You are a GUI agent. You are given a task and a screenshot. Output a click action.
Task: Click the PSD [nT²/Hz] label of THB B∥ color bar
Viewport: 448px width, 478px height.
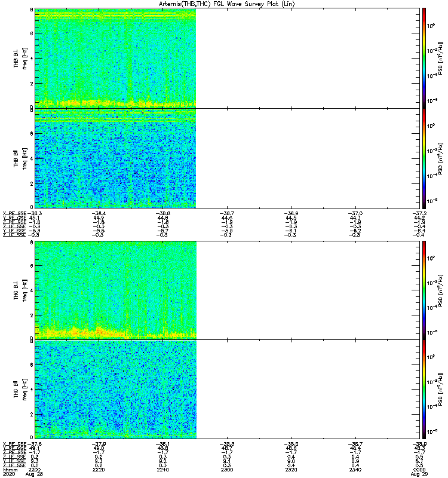(440, 159)
